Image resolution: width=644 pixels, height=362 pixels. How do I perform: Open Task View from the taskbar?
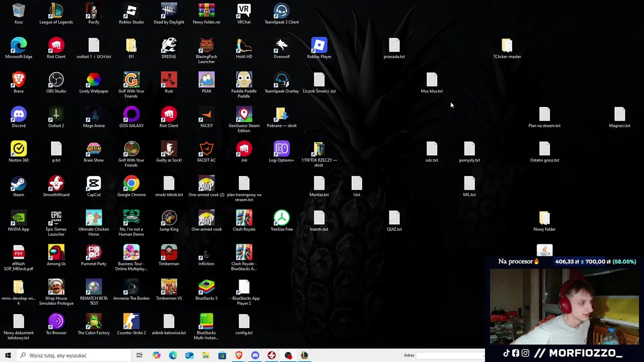(139, 355)
